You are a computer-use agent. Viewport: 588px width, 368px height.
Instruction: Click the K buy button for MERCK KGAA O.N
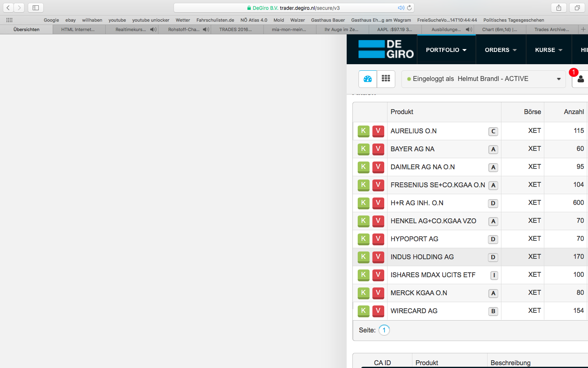[363, 293]
